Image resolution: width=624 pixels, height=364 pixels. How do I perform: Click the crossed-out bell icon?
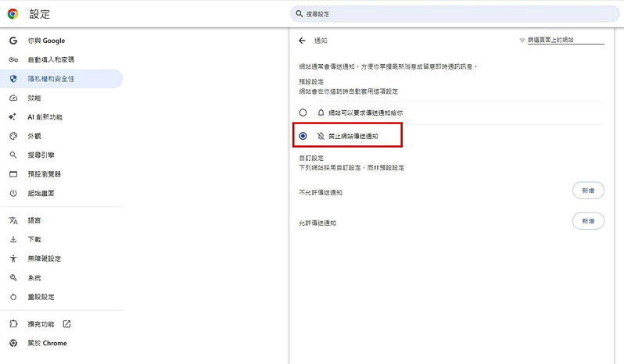pos(321,136)
